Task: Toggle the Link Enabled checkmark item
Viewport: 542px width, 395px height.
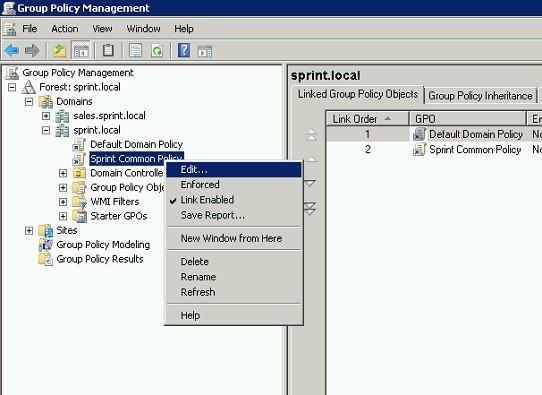Action: 234,200
